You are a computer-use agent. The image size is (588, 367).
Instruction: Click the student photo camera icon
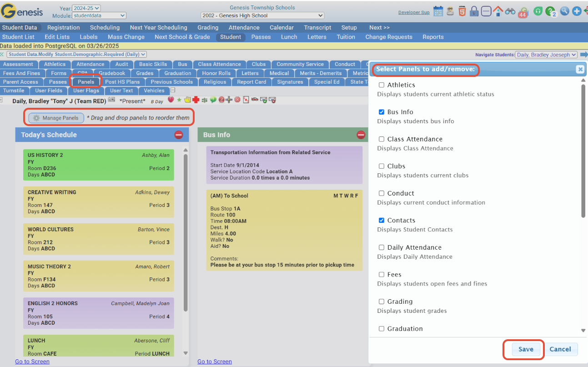pos(111,100)
